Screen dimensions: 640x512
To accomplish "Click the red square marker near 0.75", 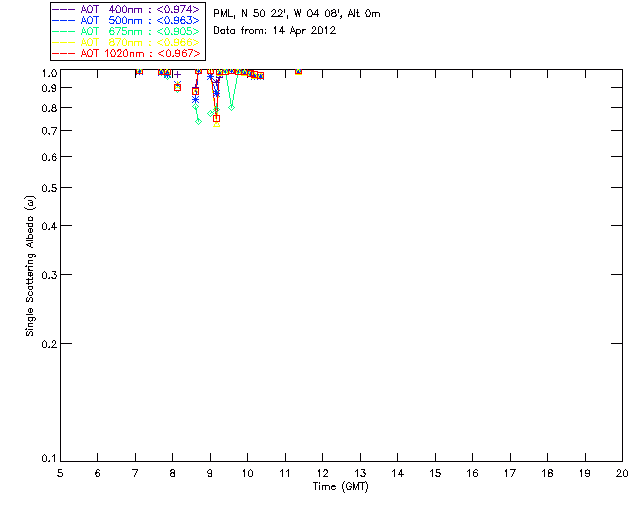I will (x=217, y=118).
